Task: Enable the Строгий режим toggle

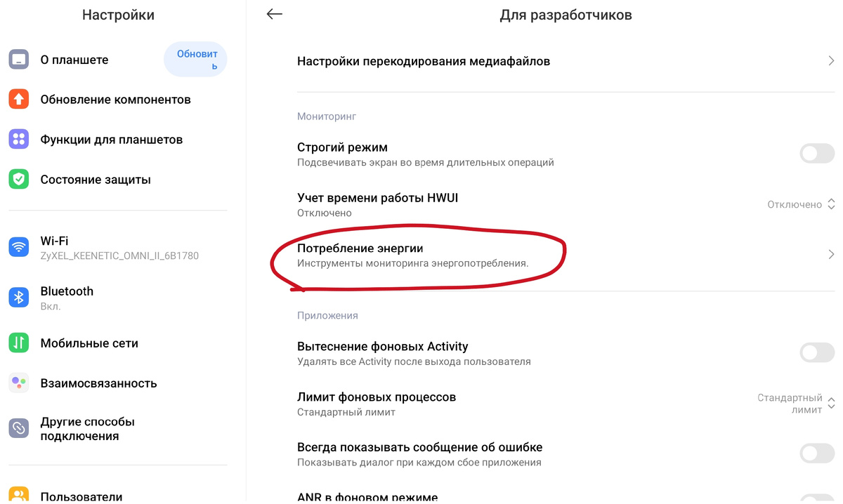Action: pyautogui.click(x=817, y=154)
